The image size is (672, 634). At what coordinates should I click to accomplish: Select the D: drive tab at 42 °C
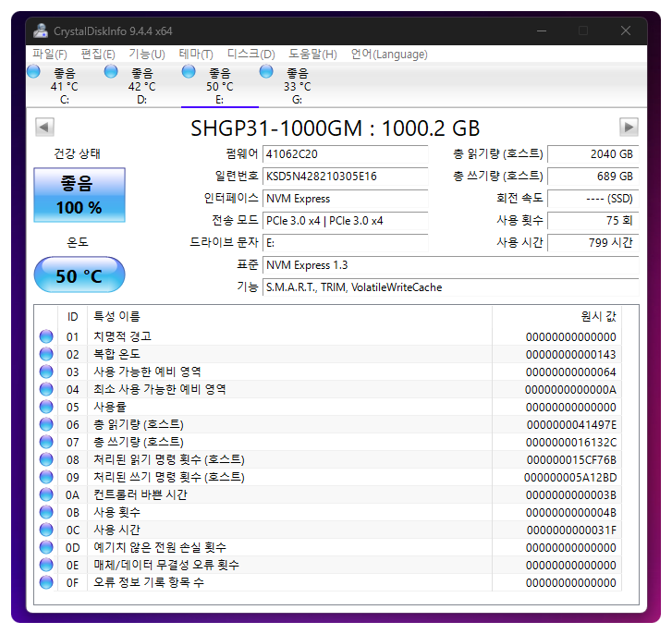(x=141, y=86)
